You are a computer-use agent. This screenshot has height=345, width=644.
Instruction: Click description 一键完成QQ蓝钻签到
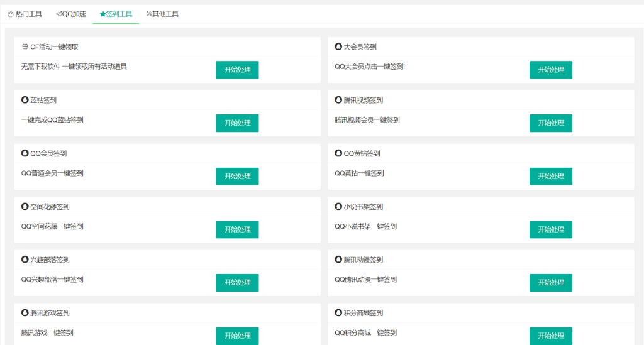[52, 120]
